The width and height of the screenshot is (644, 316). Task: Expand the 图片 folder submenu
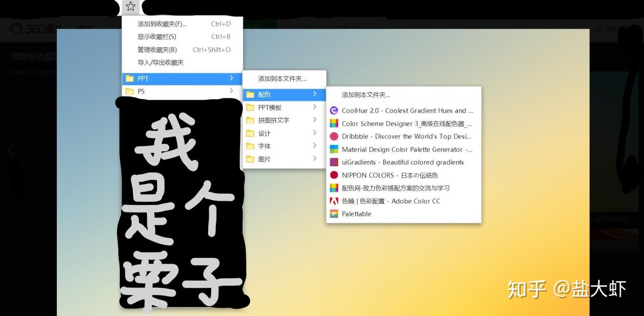pyautogui.click(x=314, y=159)
